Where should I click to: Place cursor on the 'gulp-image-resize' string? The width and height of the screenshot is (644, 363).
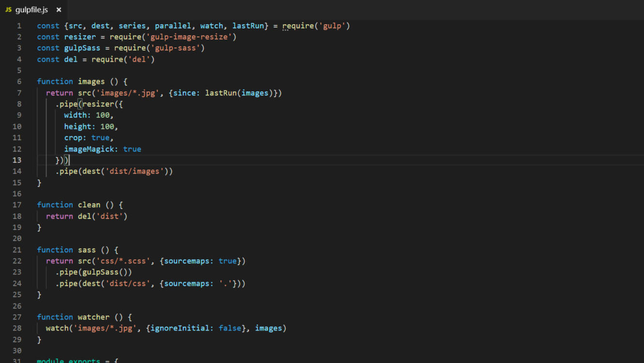(191, 37)
